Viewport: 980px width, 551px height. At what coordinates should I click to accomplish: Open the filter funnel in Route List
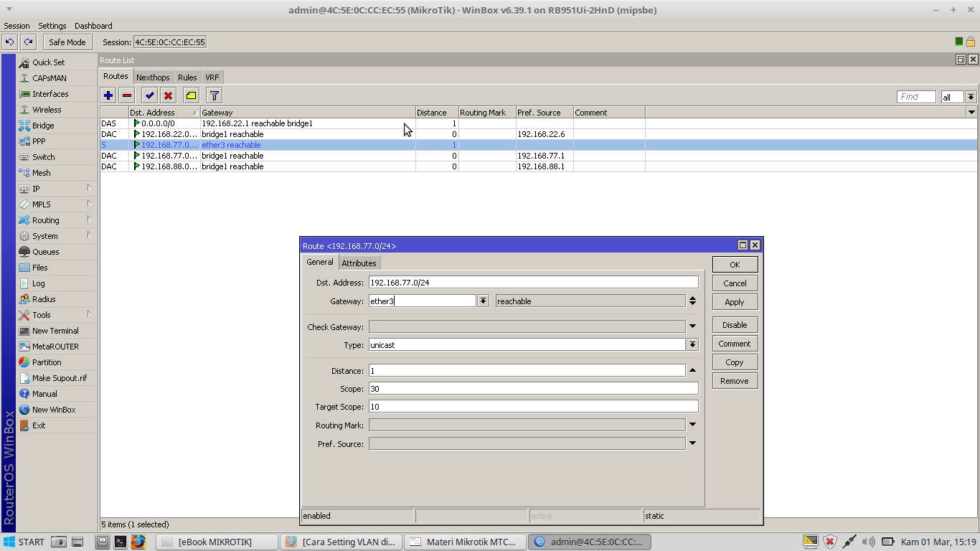(x=214, y=95)
